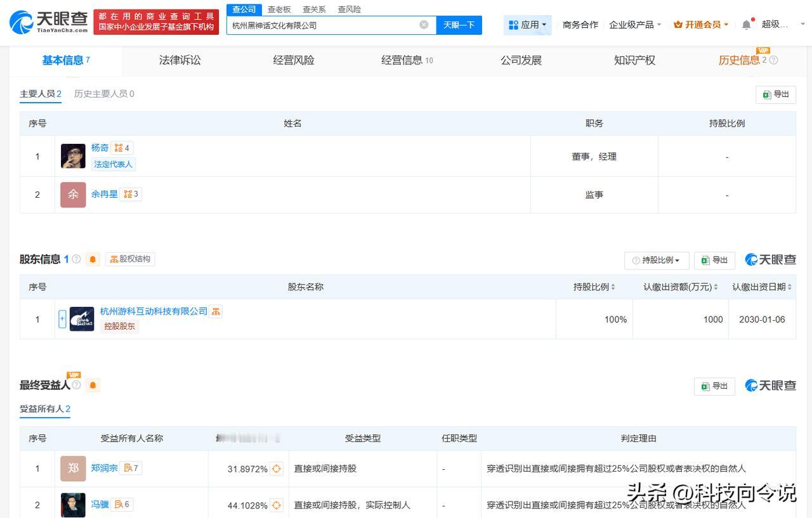The width and height of the screenshot is (812, 518).
Task: Open the beneficiary path icon for 31.8972%
Action: coord(277,469)
